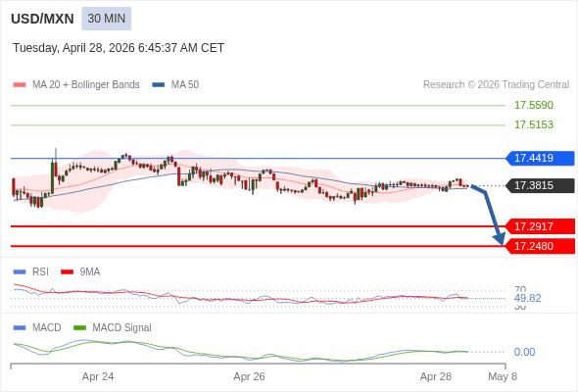Screen dimensions: 578x392
Task: Click the May 8 date axis label
Action: click(503, 377)
